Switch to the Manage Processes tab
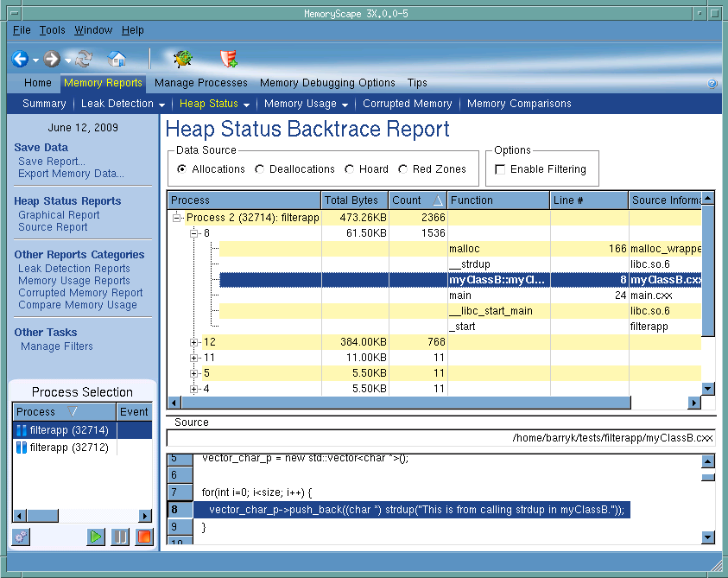This screenshot has height=578, width=728. (x=200, y=83)
